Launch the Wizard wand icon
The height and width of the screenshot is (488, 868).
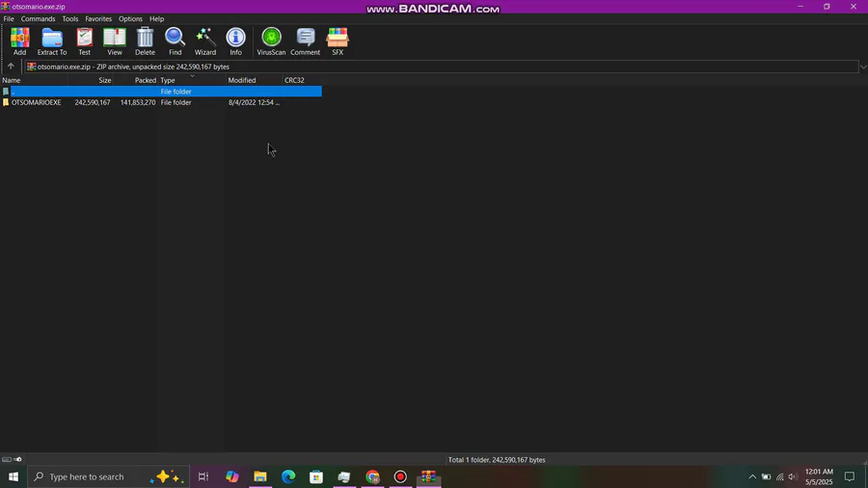[205, 41]
